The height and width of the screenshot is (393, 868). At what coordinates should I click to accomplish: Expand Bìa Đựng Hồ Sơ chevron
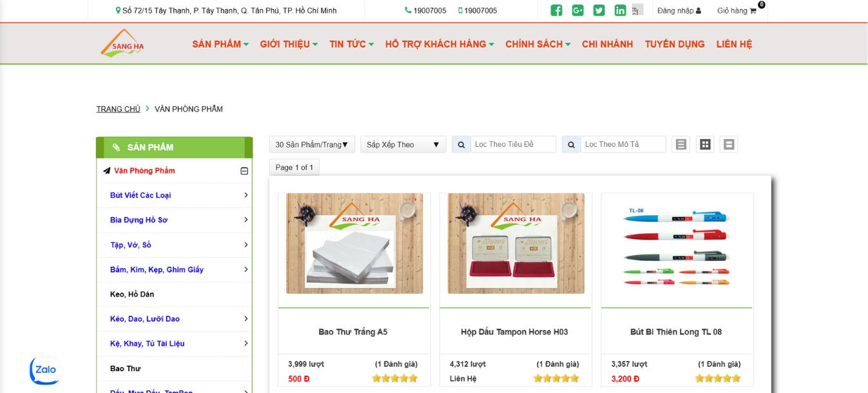pos(246,220)
